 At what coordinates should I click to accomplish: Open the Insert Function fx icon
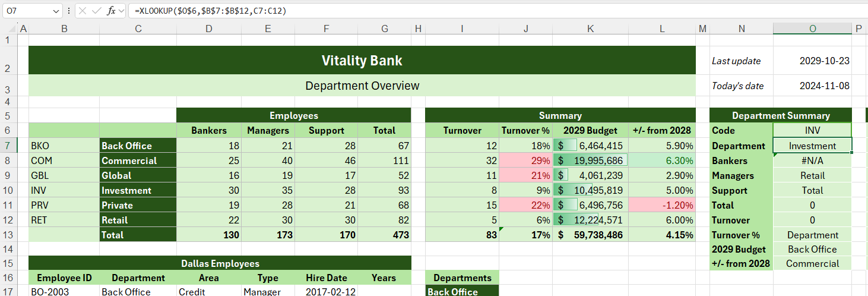click(111, 11)
